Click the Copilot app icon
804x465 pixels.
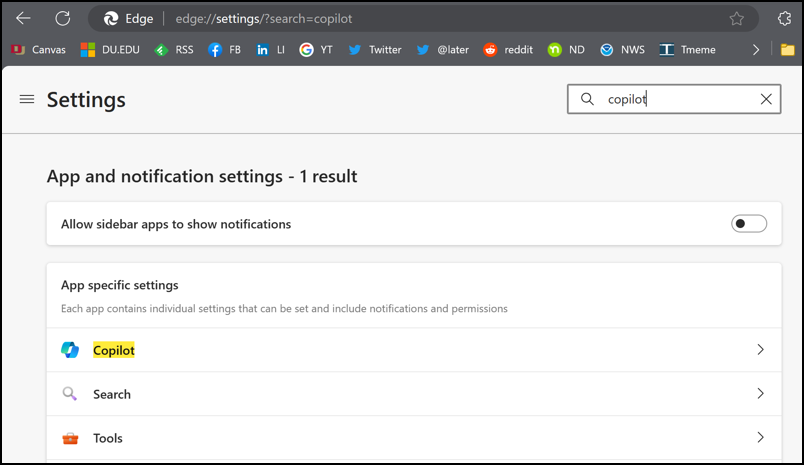click(x=70, y=350)
